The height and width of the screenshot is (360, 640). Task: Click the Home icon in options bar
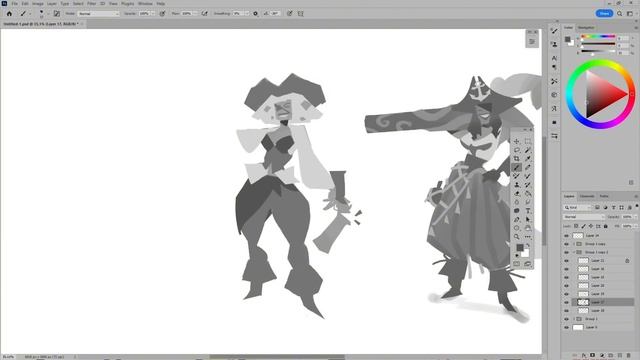(x=9, y=13)
